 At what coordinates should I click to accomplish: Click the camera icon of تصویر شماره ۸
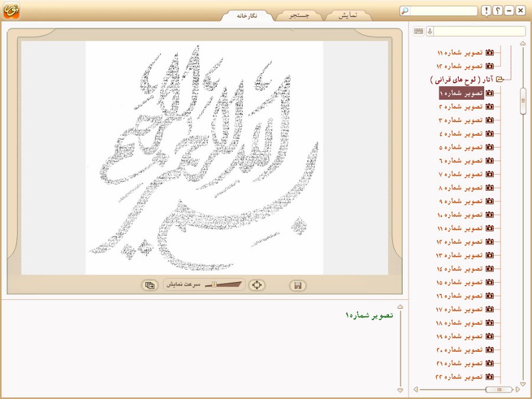coord(489,188)
